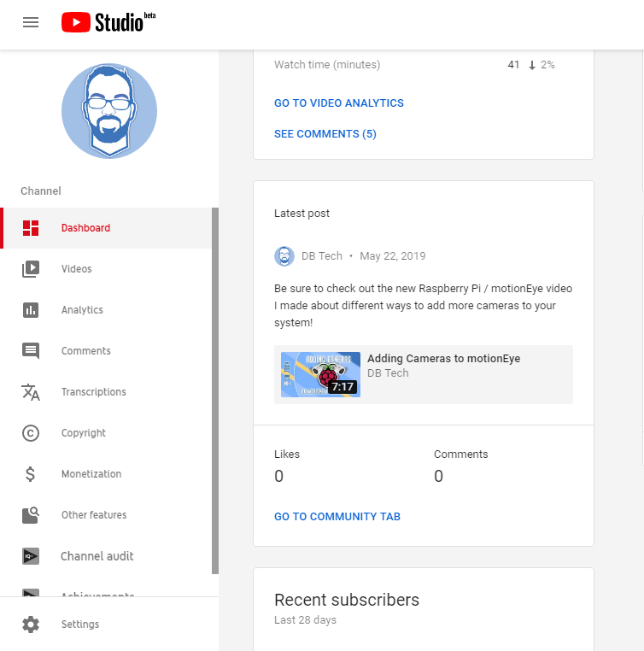This screenshot has height=651, width=644.
Task: Open the Videos sidebar icon
Action: tap(31, 269)
